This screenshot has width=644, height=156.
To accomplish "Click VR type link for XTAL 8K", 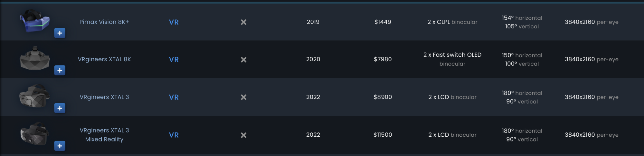I will click(174, 60).
